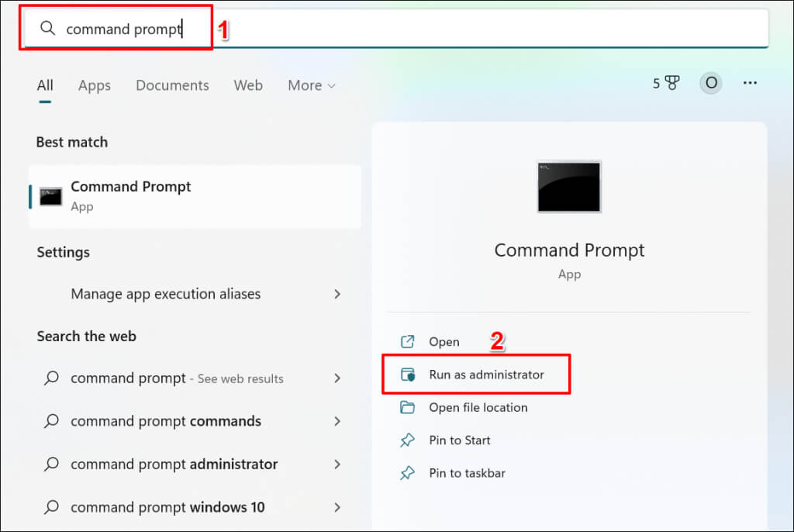Open the user account avatar
Screen dimensions: 794x532
[710, 84]
